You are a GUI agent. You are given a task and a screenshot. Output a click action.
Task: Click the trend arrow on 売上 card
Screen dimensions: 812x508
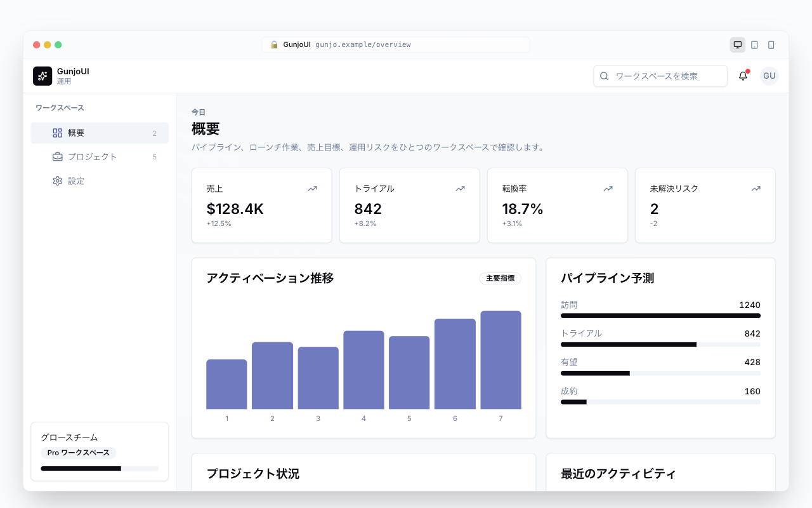coord(312,189)
